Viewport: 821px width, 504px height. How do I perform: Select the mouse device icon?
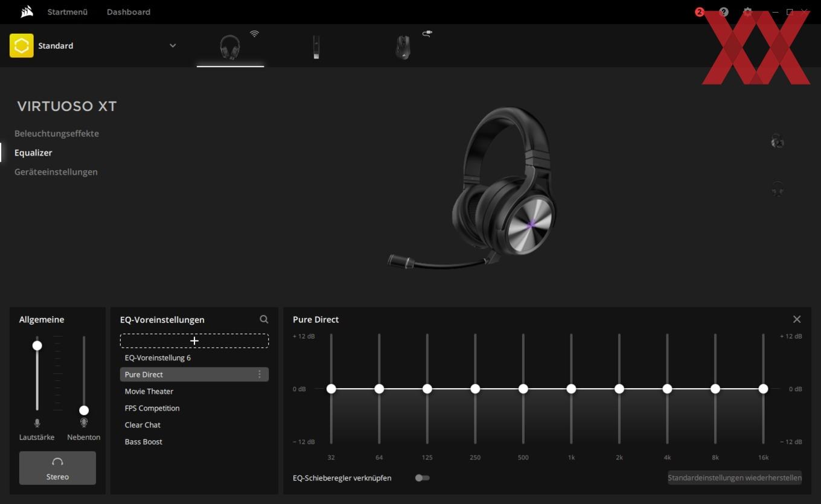(403, 47)
